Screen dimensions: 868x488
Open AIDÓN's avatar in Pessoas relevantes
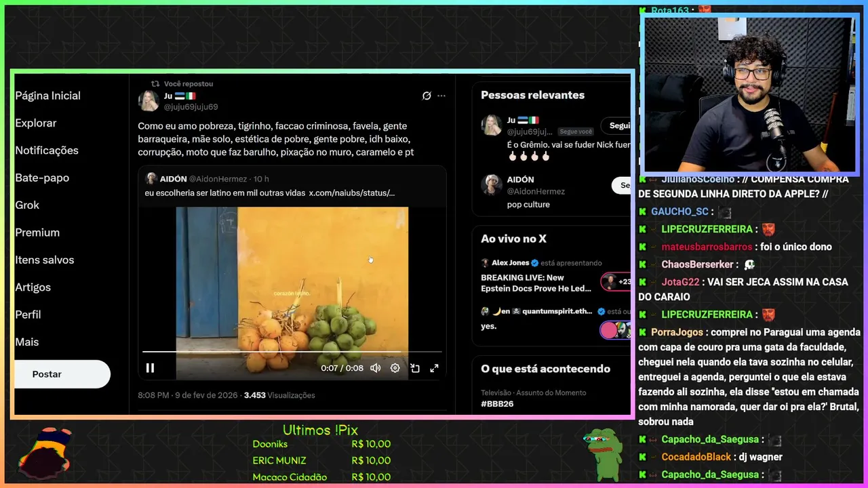[492, 184]
